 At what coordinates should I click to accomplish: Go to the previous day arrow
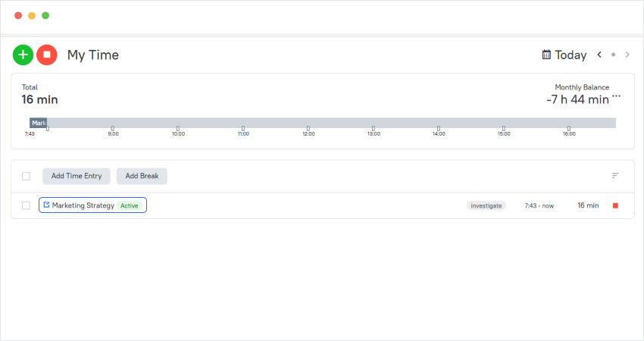pyautogui.click(x=599, y=55)
